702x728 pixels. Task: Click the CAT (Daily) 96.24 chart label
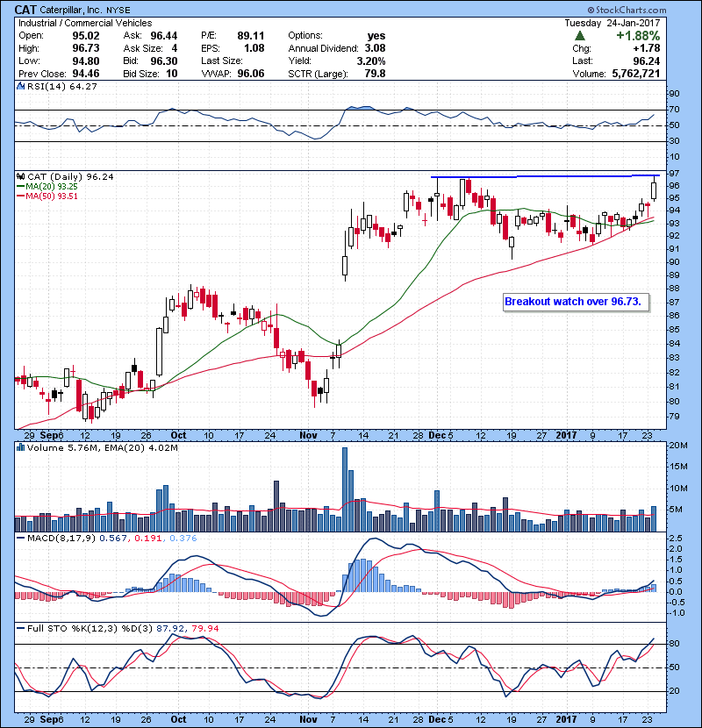[x=70, y=177]
